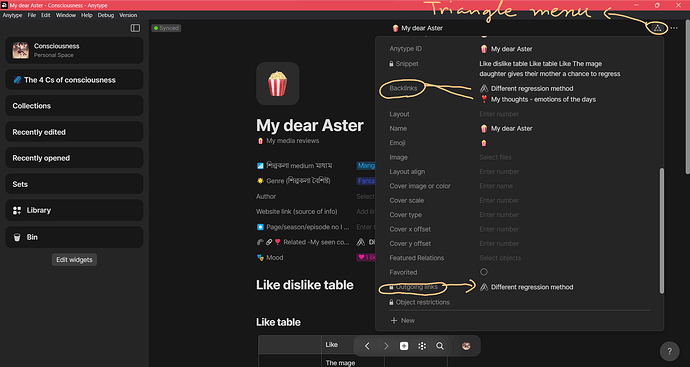Click the Cover type number field

(x=499, y=215)
